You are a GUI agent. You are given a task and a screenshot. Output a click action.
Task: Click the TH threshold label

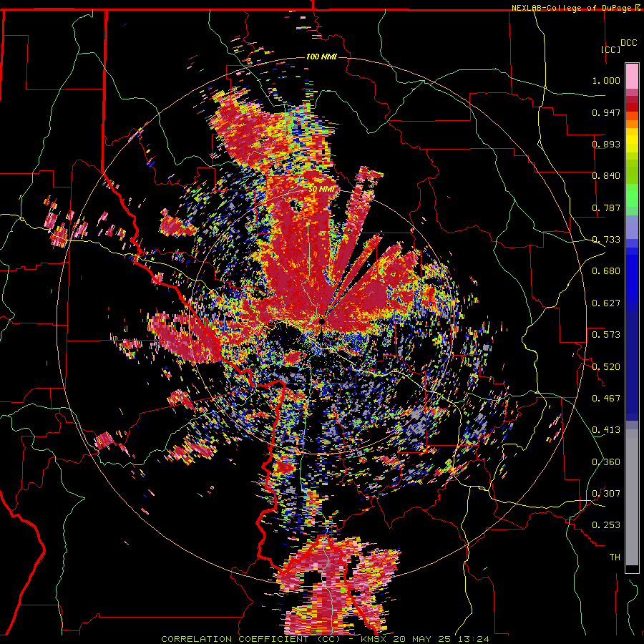tap(615, 557)
